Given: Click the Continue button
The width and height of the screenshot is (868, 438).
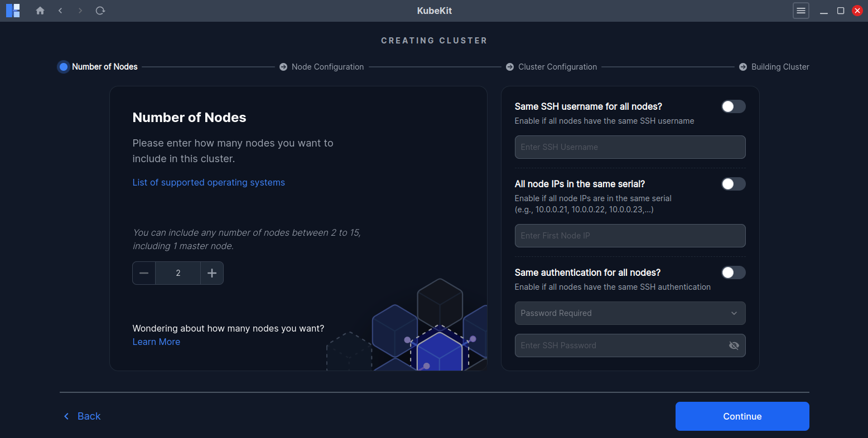Looking at the screenshot, I should [742, 416].
